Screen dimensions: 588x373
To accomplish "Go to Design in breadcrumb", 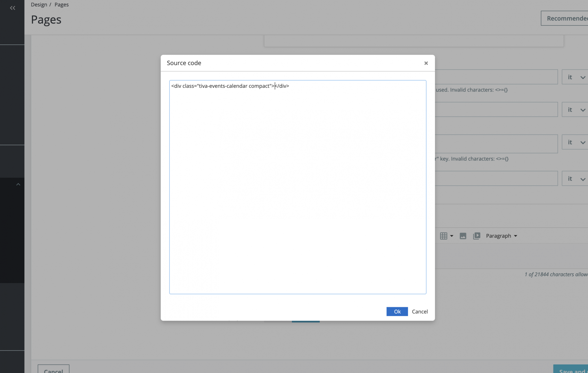I will pyautogui.click(x=39, y=5).
